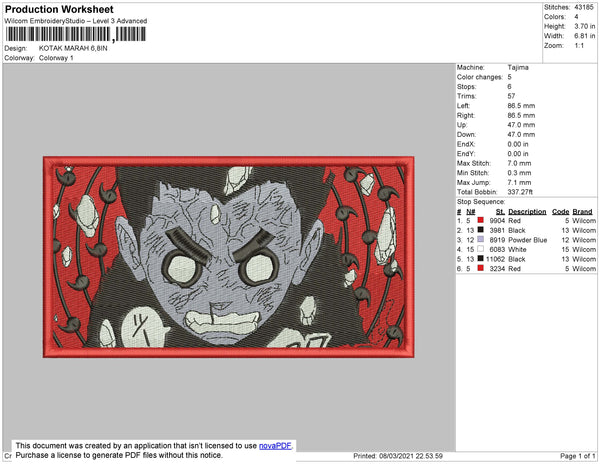
Task: Open the novaPDF hyperlink
Action: pos(275,446)
